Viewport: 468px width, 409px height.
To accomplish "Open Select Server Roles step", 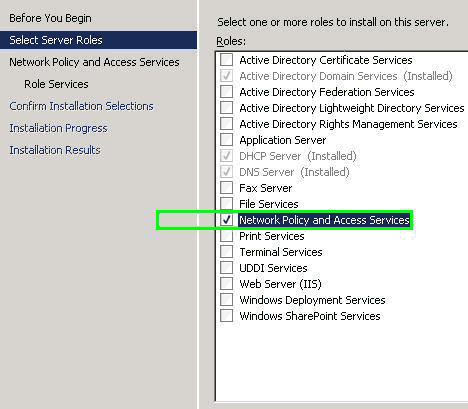I will 98,40.
